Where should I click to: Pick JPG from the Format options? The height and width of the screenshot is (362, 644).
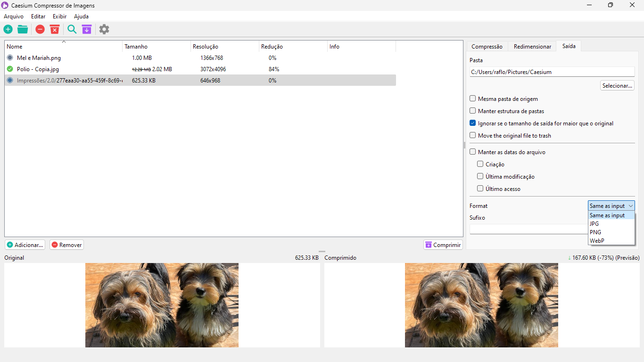(594, 224)
